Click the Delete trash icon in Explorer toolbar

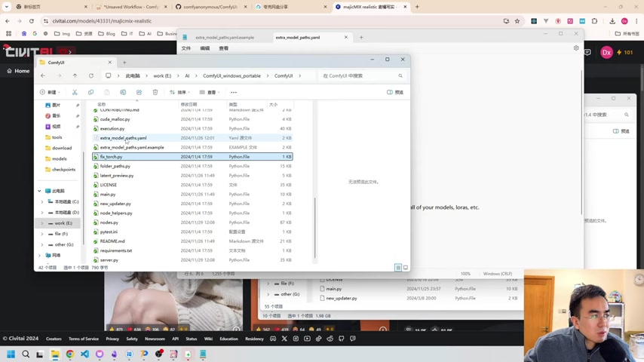(x=155, y=92)
